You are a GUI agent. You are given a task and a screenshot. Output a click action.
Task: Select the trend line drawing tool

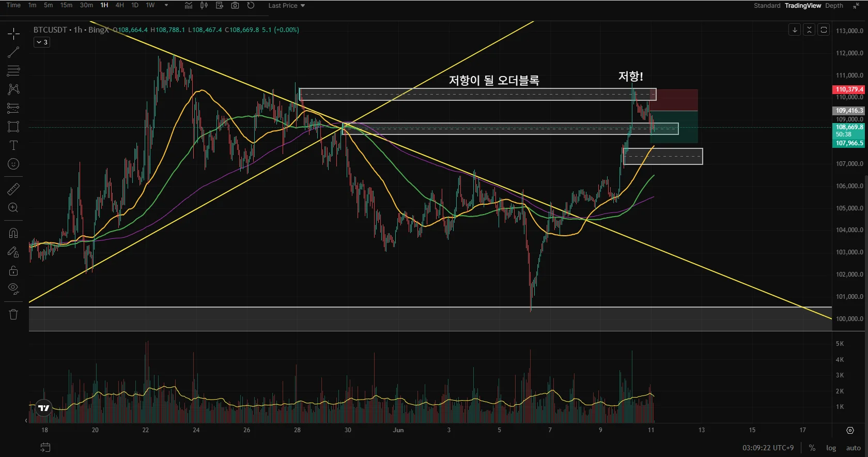coord(13,52)
